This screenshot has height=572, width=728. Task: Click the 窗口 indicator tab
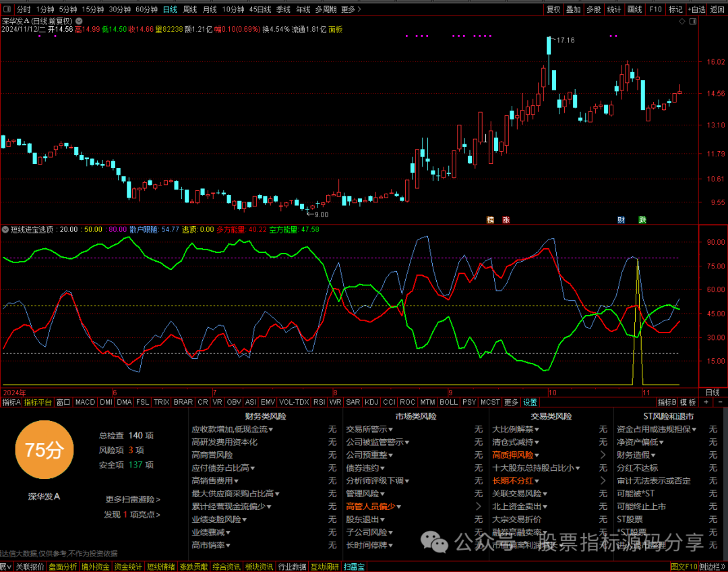tap(63, 402)
